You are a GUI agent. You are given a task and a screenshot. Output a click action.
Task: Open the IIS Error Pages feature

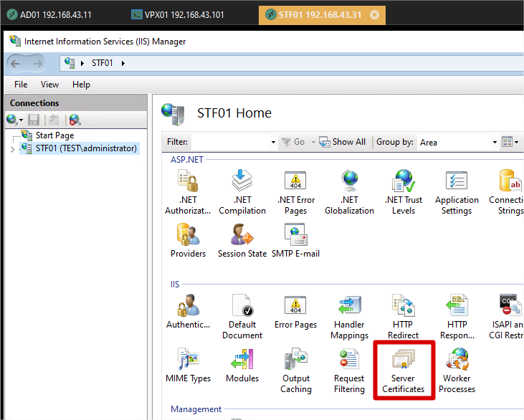tap(296, 312)
